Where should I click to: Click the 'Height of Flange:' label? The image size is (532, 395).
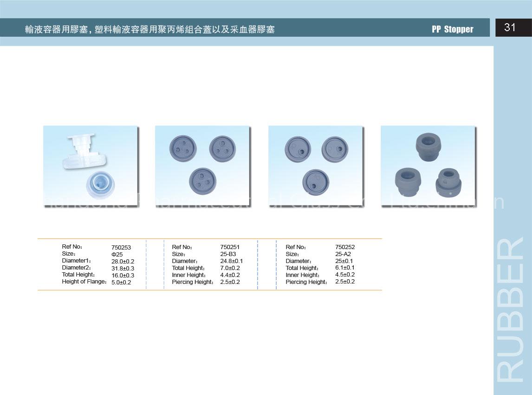coord(84,282)
